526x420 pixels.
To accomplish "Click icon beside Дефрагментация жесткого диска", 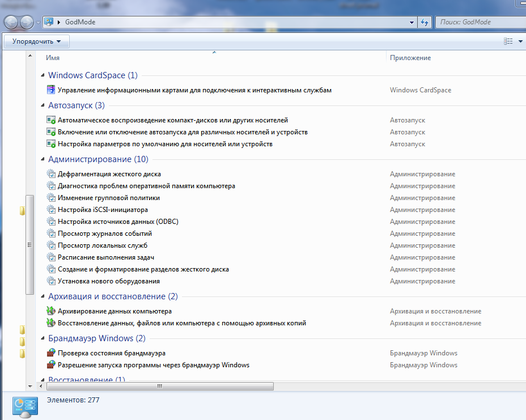I will click(x=50, y=174).
